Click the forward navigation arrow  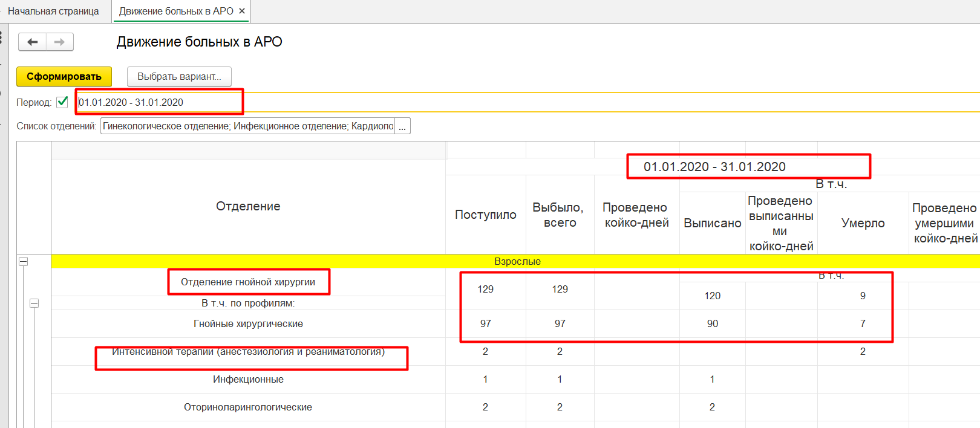pos(59,42)
